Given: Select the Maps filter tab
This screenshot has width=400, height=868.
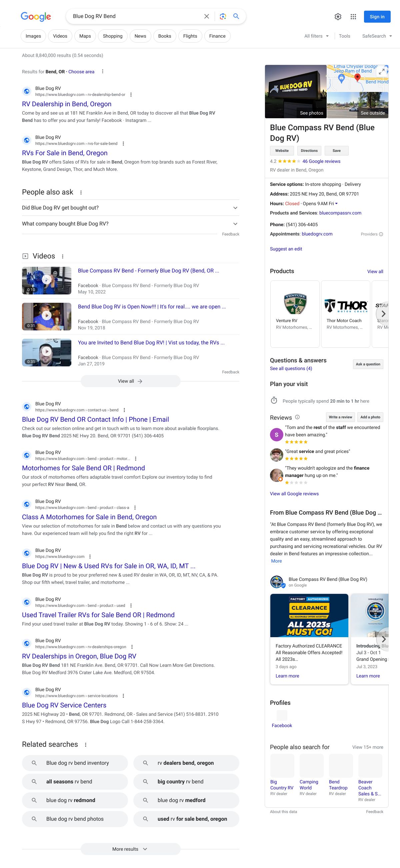Looking at the screenshot, I should (85, 36).
